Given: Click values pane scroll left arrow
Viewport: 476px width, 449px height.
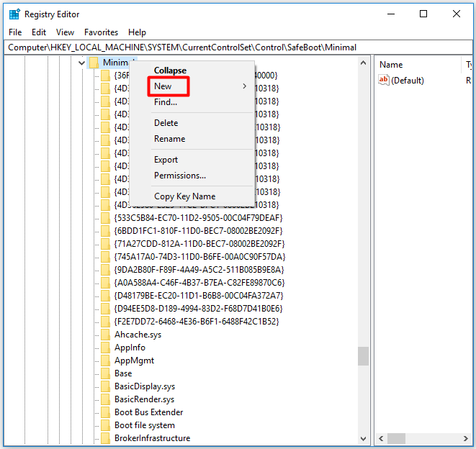Looking at the screenshot, I should pyautogui.click(x=381, y=439).
